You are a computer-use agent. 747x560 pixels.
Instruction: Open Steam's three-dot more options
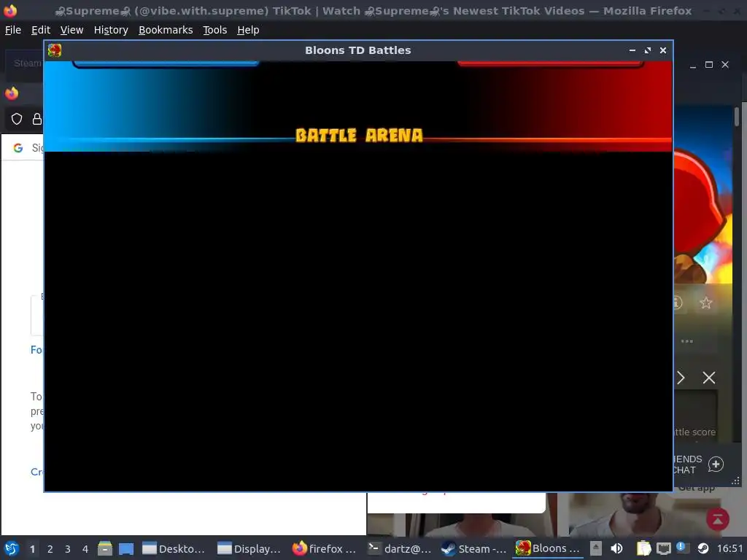pos(687,341)
